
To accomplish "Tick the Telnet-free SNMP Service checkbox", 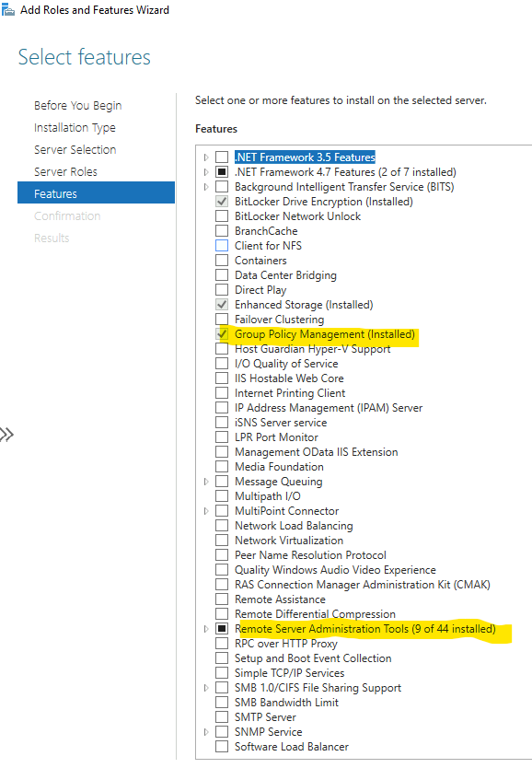I will click(x=222, y=732).
